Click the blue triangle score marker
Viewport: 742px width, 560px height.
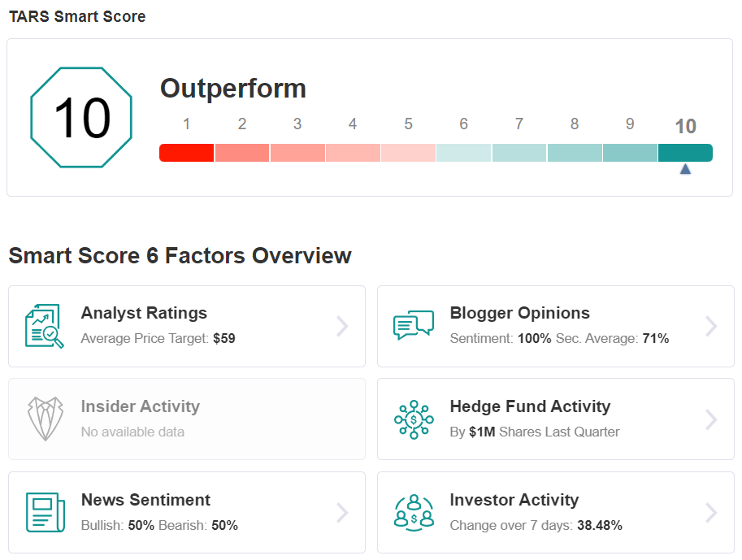(685, 169)
